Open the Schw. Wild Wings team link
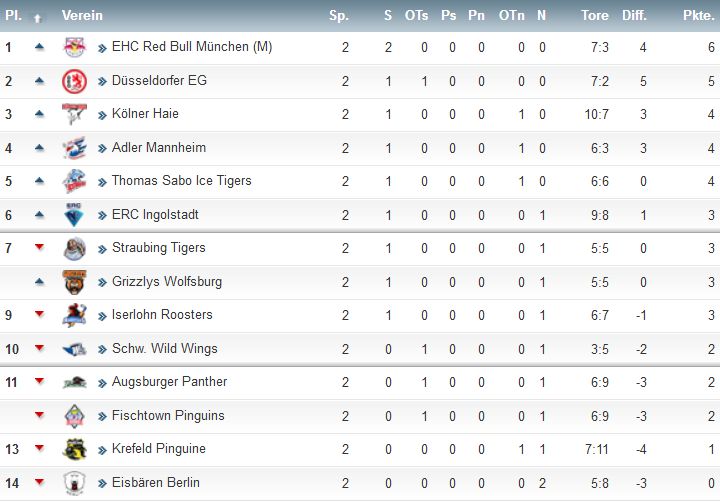Screen dimensions: 720x503 coord(164,349)
